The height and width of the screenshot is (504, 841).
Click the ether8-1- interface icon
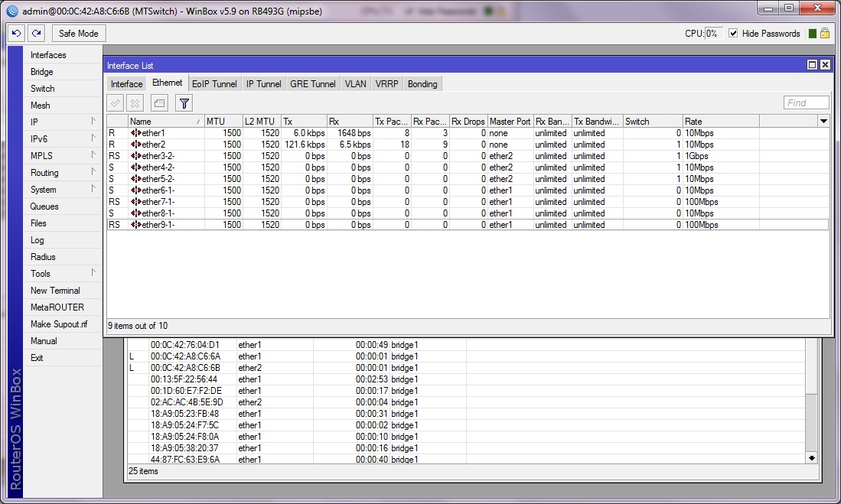[x=135, y=213]
